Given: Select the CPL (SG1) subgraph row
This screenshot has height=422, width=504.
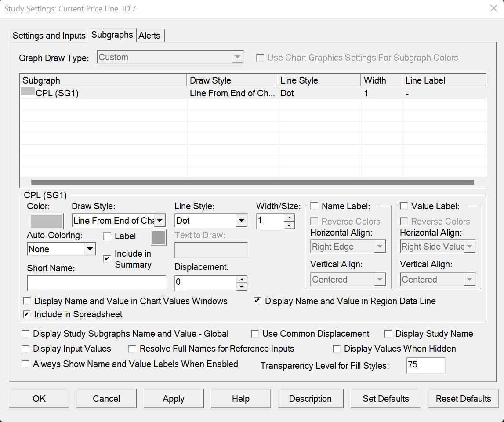Looking at the screenshot, I should click(x=57, y=93).
